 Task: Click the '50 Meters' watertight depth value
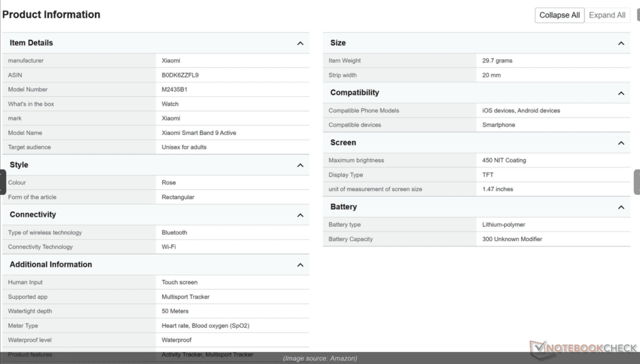click(175, 311)
